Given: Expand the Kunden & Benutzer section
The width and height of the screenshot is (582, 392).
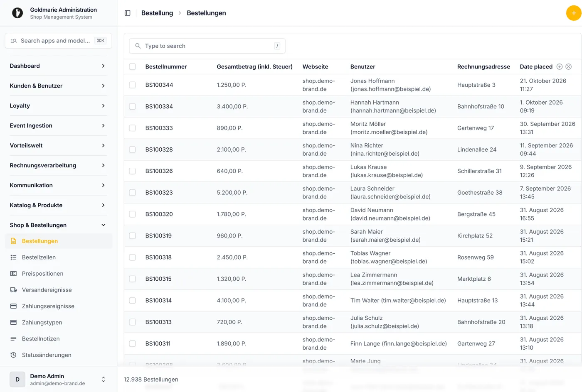Looking at the screenshot, I should [x=58, y=86].
